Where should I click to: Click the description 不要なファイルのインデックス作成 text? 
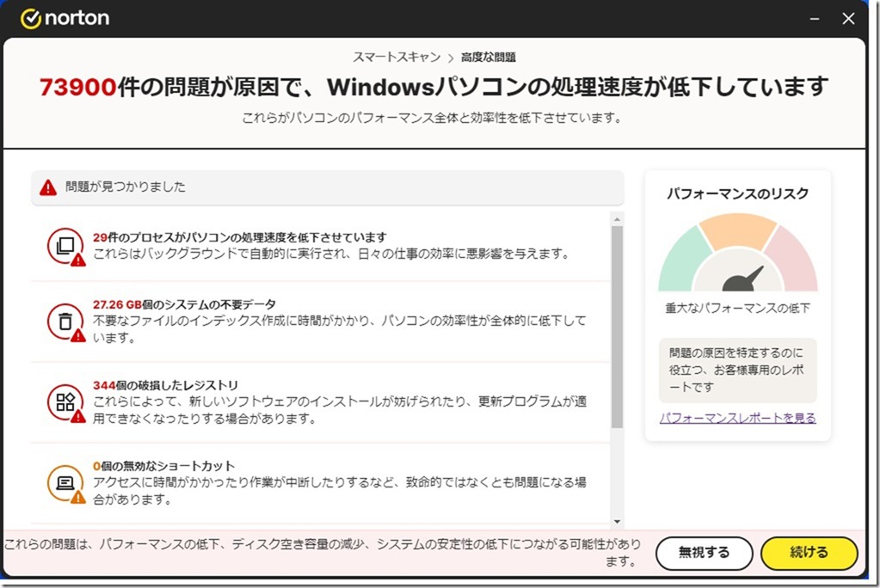pyautogui.click(x=340, y=329)
